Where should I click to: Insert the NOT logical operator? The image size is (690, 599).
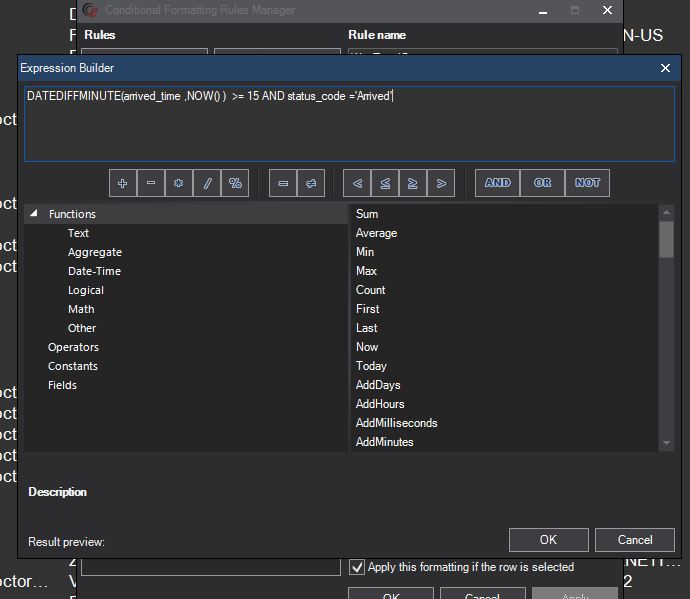click(x=588, y=183)
